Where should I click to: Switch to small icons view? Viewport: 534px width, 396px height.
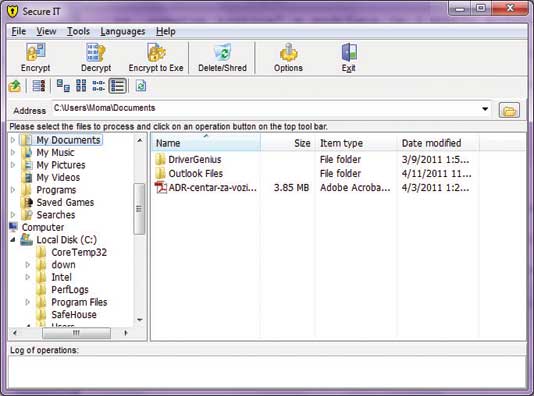coord(81,86)
